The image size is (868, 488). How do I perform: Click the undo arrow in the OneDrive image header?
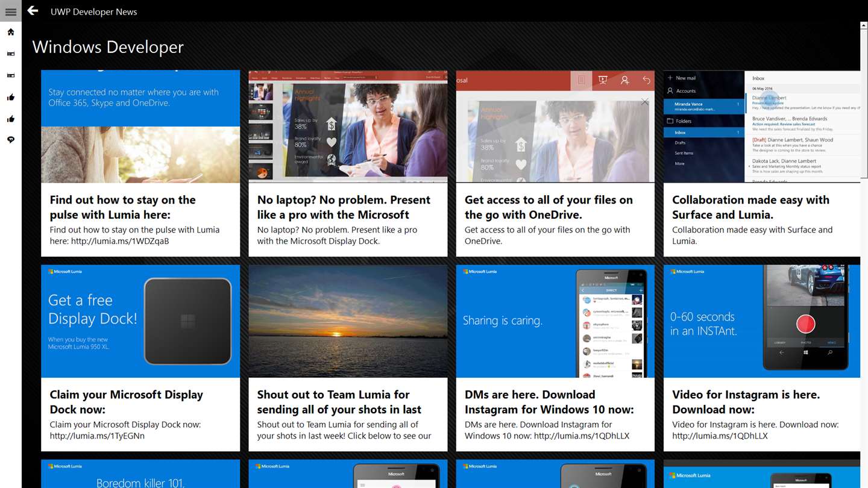(x=646, y=80)
